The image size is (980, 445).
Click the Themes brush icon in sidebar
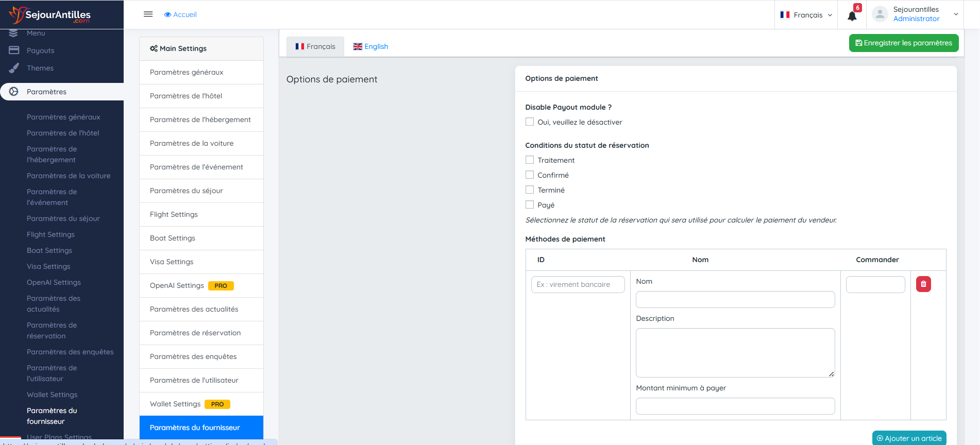14,68
